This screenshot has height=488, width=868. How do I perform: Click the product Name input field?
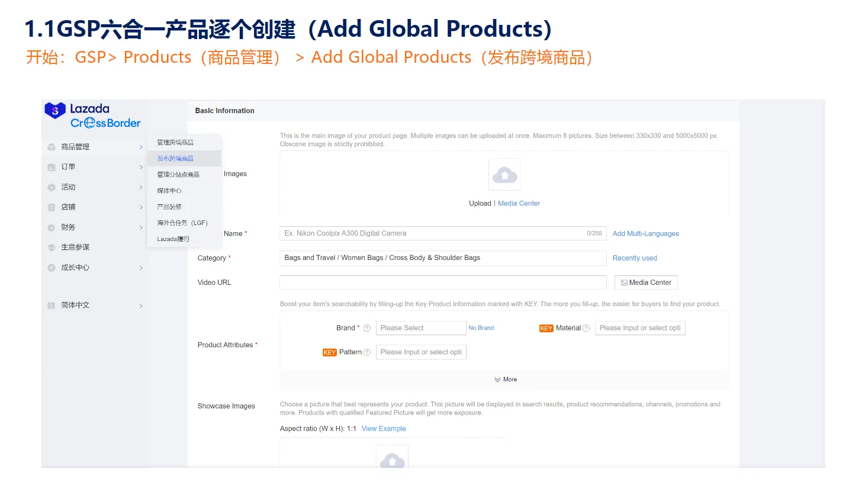[432, 233]
